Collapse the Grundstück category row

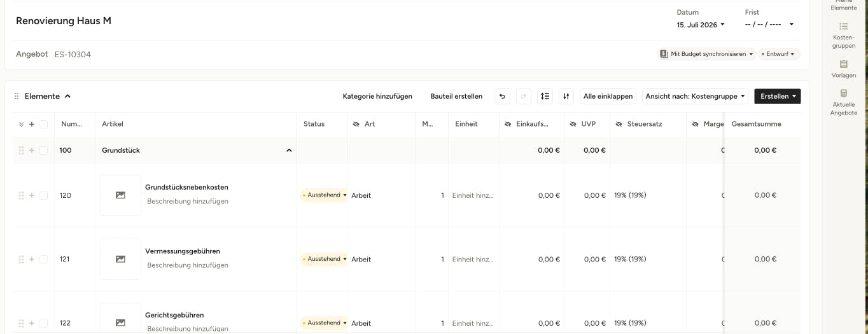point(289,150)
